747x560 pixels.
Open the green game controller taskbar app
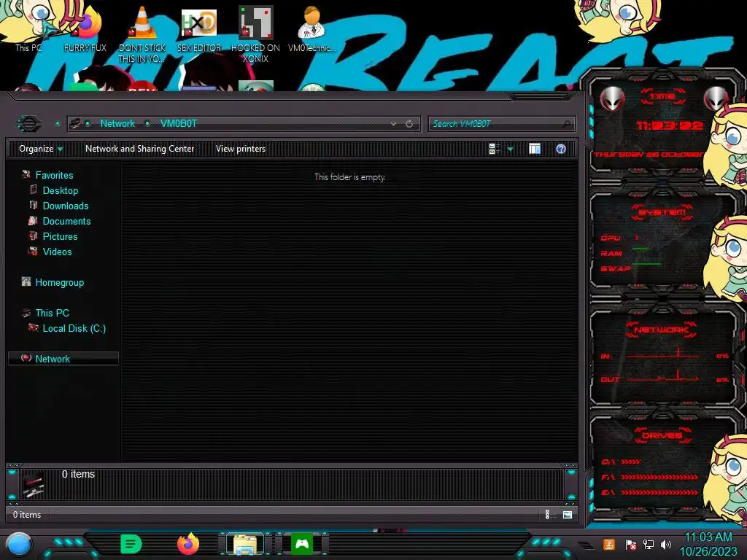pos(302,544)
